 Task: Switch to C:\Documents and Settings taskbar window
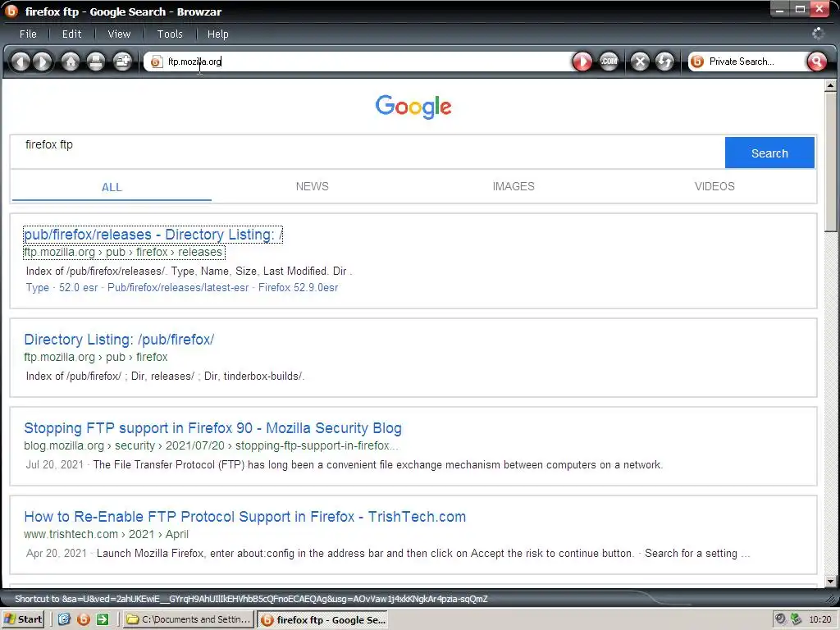pyautogui.click(x=188, y=619)
